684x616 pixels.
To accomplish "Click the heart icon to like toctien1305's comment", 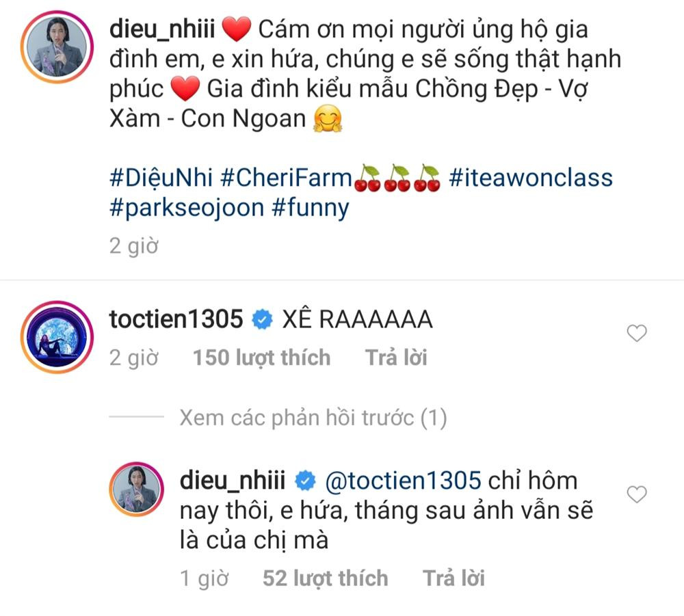I will [x=636, y=333].
